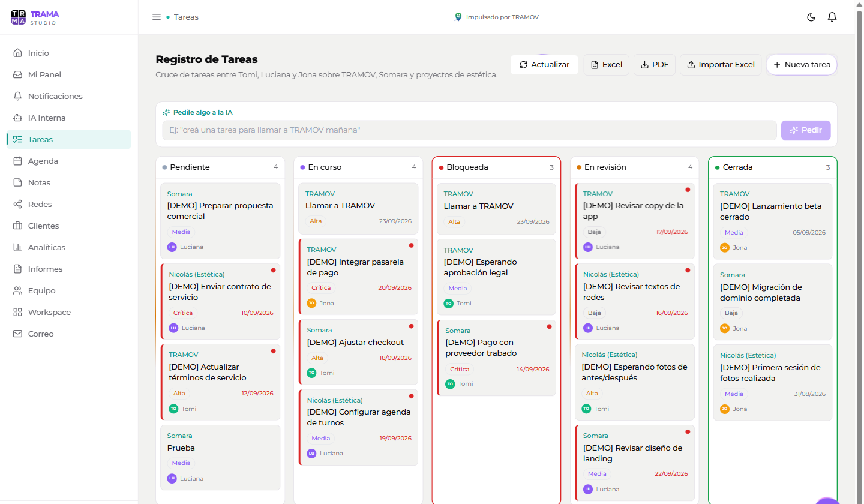Image resolution: width=864 pixels, height=504 pixels.
Task: Open '[DEMO] Revisar copy de la app' card
Action: coord(635,221)
